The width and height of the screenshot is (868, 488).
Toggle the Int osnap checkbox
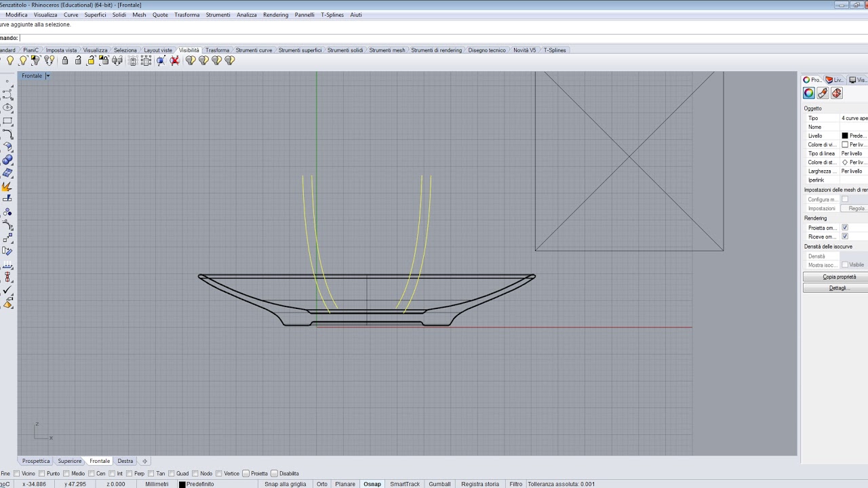coord(111,474)
